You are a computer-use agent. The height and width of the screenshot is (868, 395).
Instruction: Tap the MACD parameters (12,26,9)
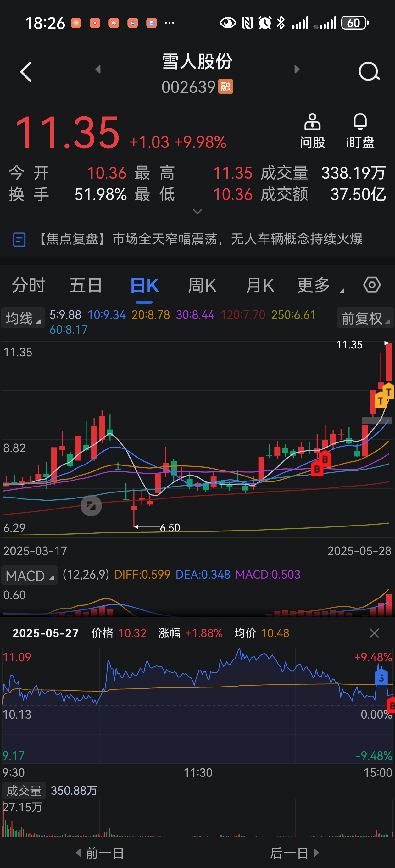[86, 574]
